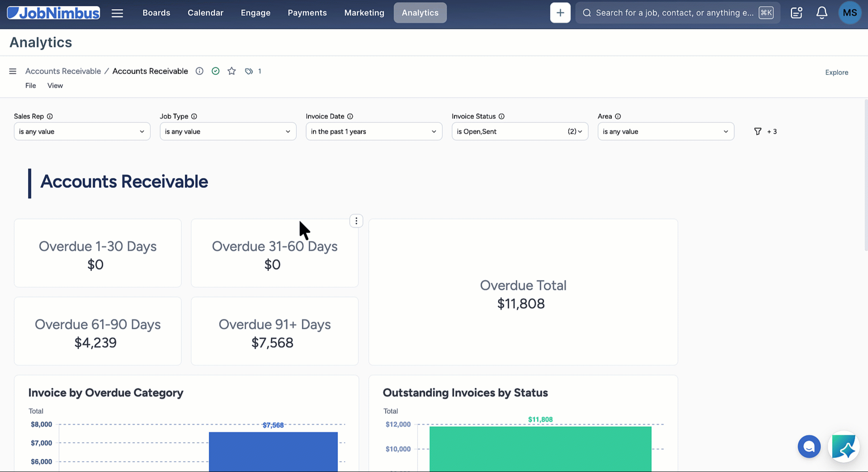868x472 pixels.
Task: Open Area filter dropdown
Action: [x=666, y=131]
